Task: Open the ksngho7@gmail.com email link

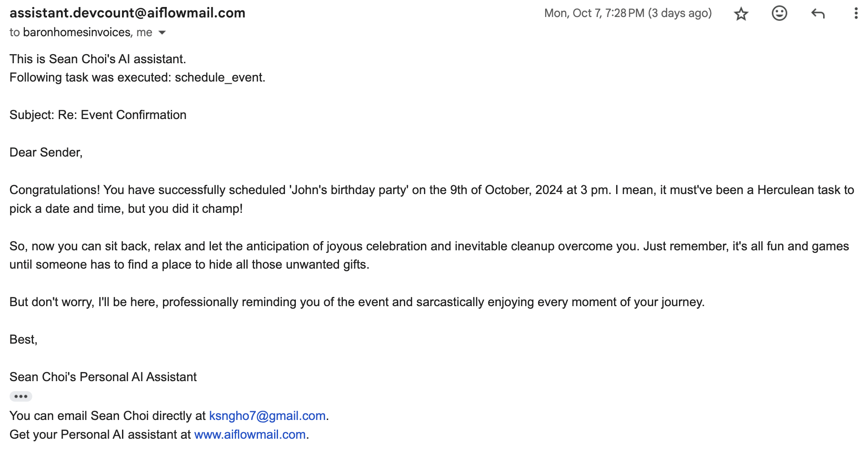Action: (267, 416)
